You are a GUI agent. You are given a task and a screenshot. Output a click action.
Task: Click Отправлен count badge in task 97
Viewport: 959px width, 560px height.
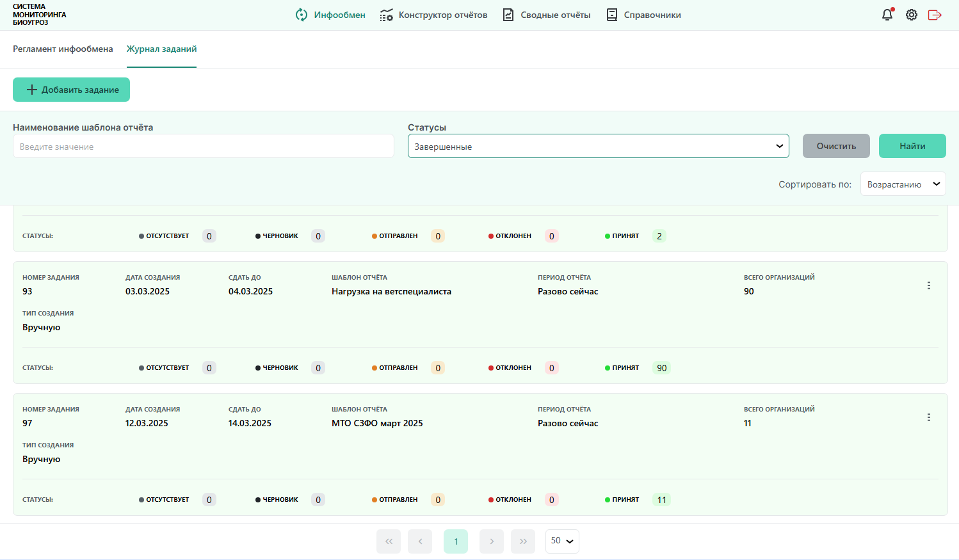[438, 500]
